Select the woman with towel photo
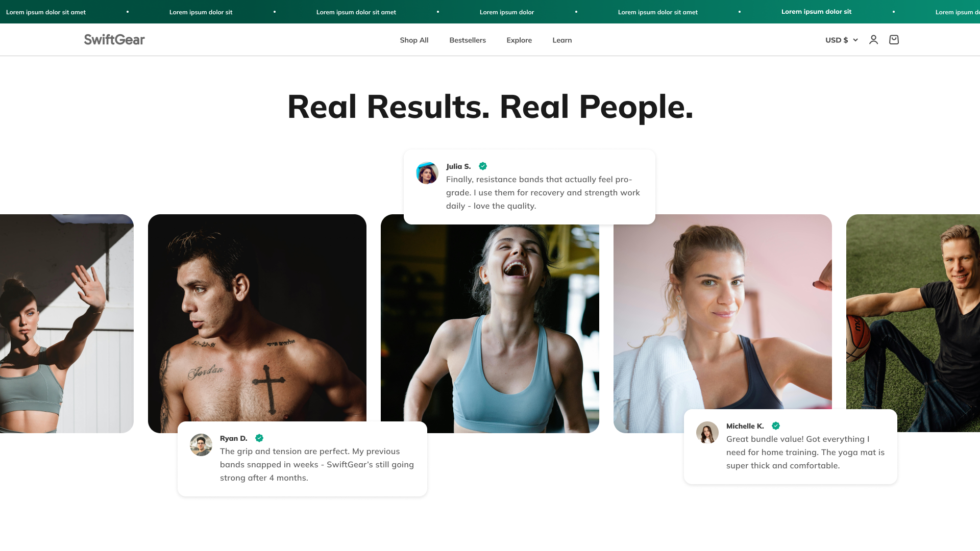The width and height of the screenshot is (980, 551). pyautogui.click(x=723, y=312)
